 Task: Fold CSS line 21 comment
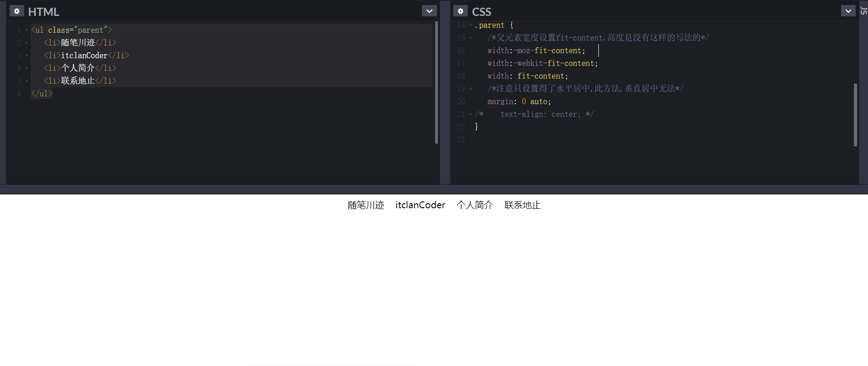(x=471, y=115)
